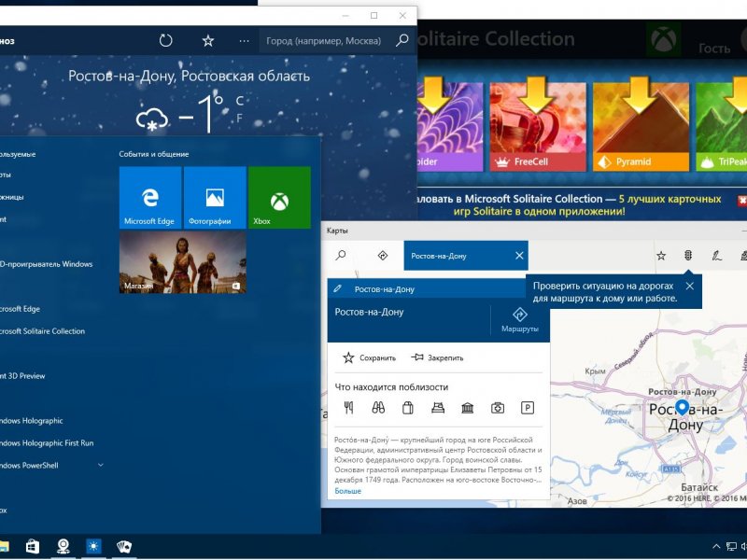Find nearby hotels with bed icon

click(438, 408)
